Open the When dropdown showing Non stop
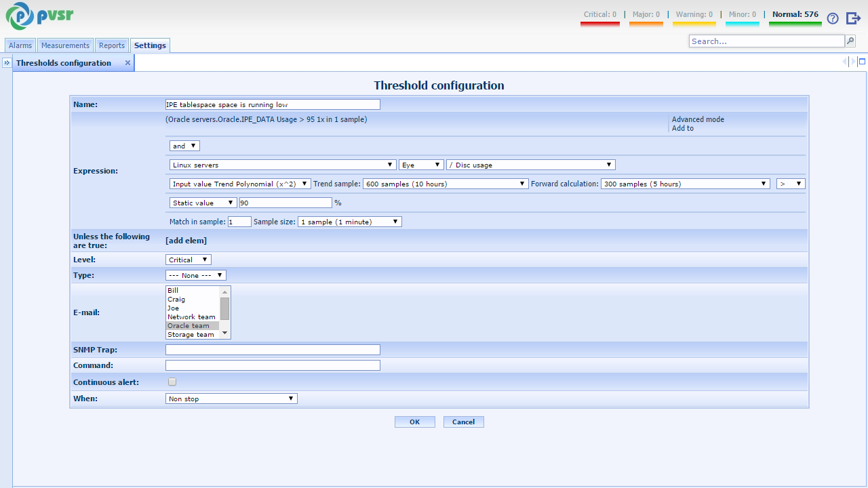The image size is (868, 488). coord(231,399)
